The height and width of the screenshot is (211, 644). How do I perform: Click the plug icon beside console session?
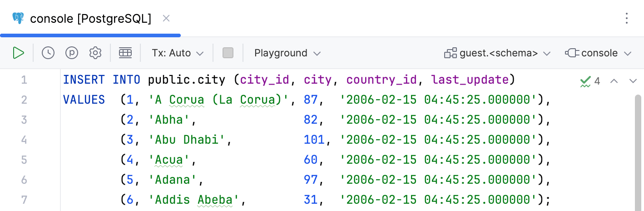click(572, 53)
